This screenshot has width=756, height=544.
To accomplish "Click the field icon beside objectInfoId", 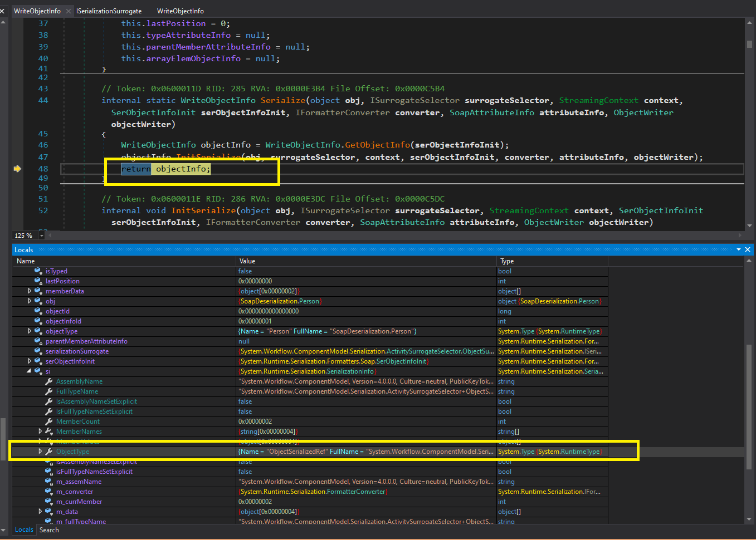I will [38, 321].
